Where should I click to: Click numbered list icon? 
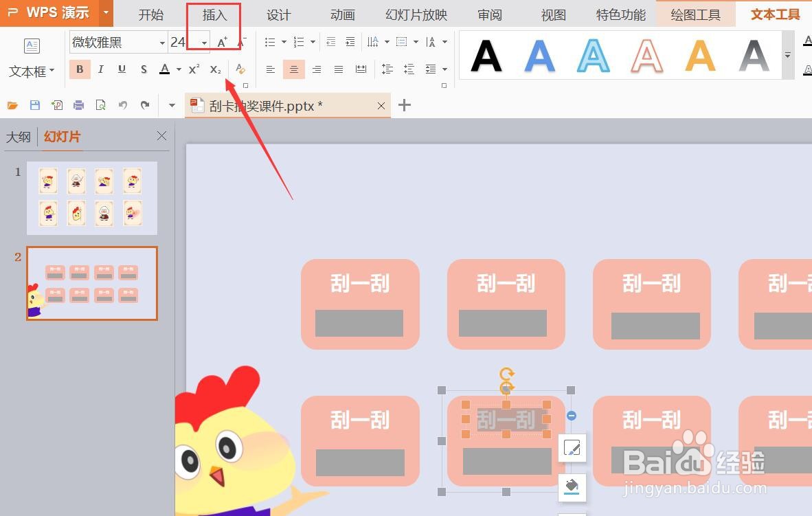(299, 42)
